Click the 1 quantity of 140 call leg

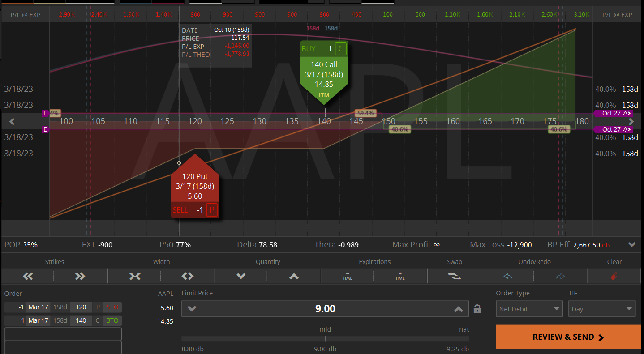pyautogui.click(x=15, y=320)
